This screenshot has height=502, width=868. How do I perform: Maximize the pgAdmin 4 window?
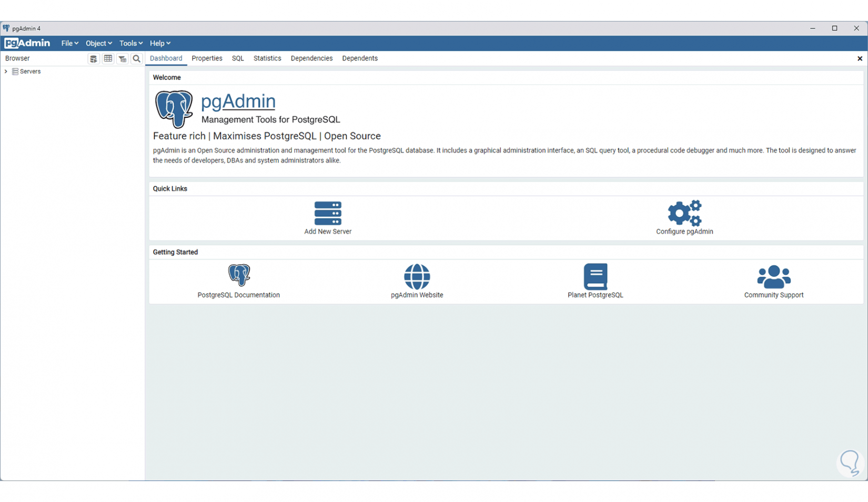pyautogui.click(x=834, y=28)
